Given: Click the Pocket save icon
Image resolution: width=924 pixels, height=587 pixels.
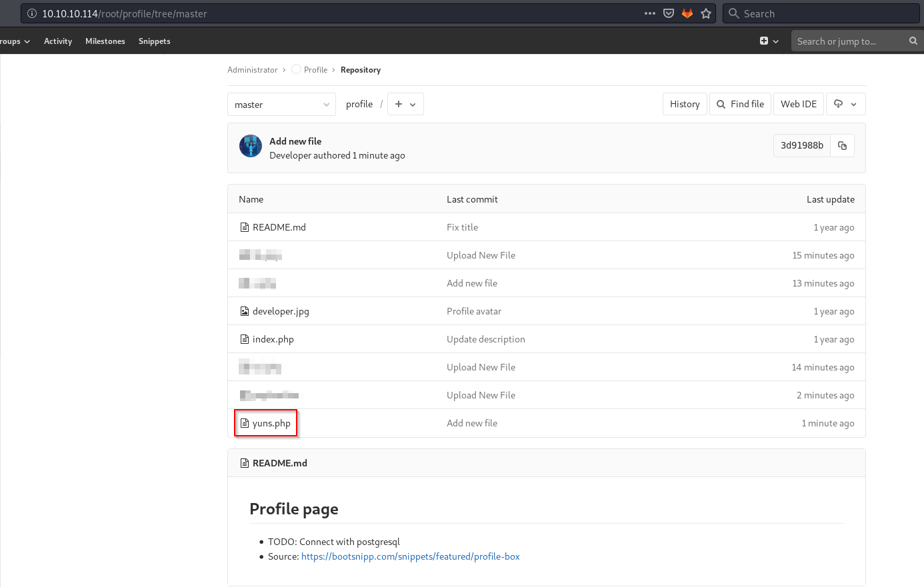Looking at the screenshot, I should (x=669, y=13).
